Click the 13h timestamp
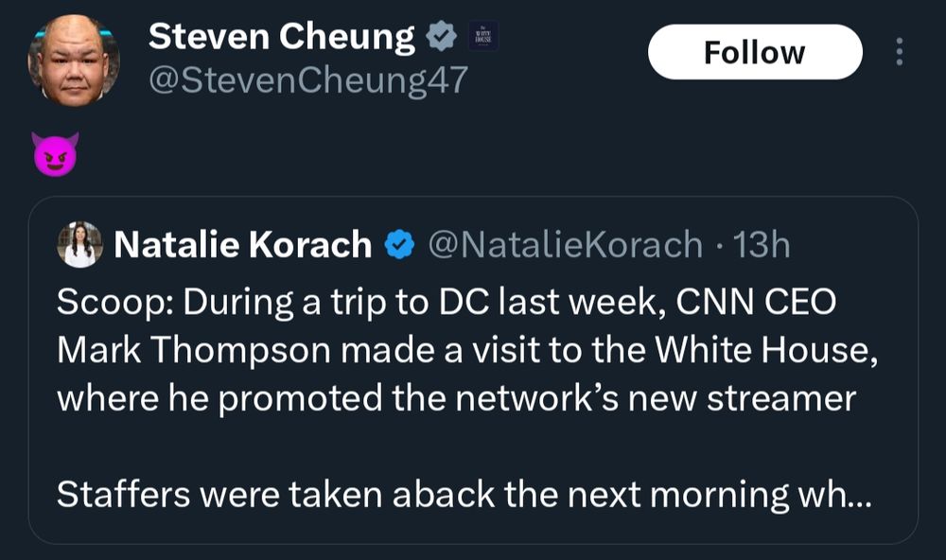 [762, 245]
